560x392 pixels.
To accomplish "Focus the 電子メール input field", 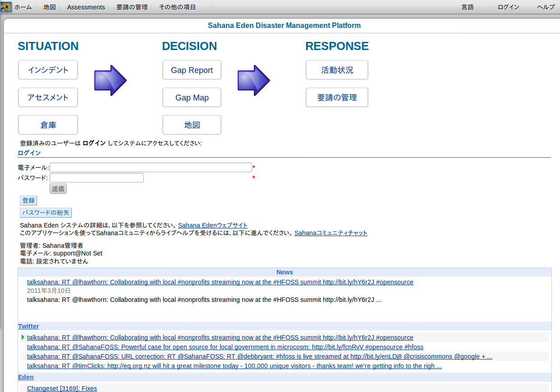I will click(x=151, y=167).
